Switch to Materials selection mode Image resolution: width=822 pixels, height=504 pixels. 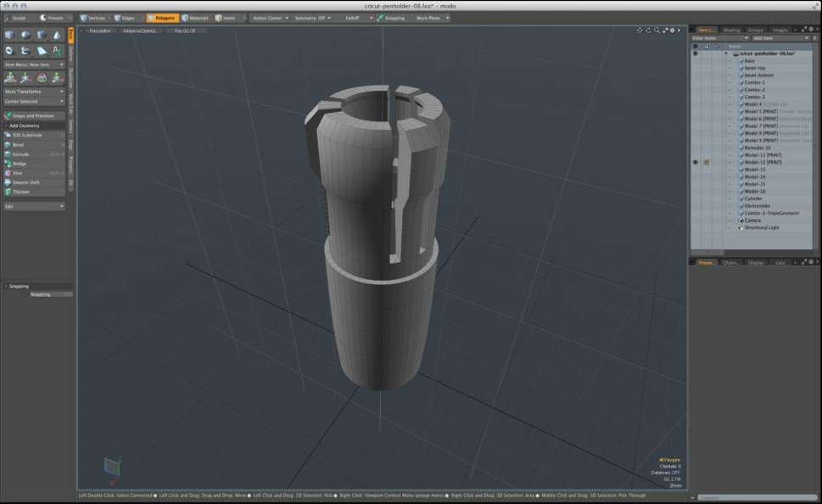click(196, 18)
